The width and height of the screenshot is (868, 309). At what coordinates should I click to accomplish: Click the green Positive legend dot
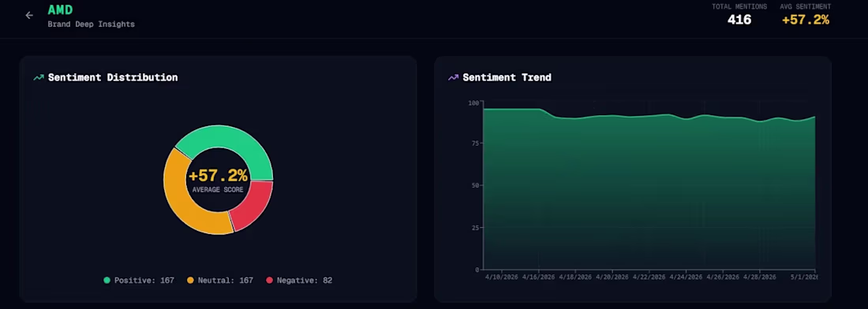coord(107,281)
